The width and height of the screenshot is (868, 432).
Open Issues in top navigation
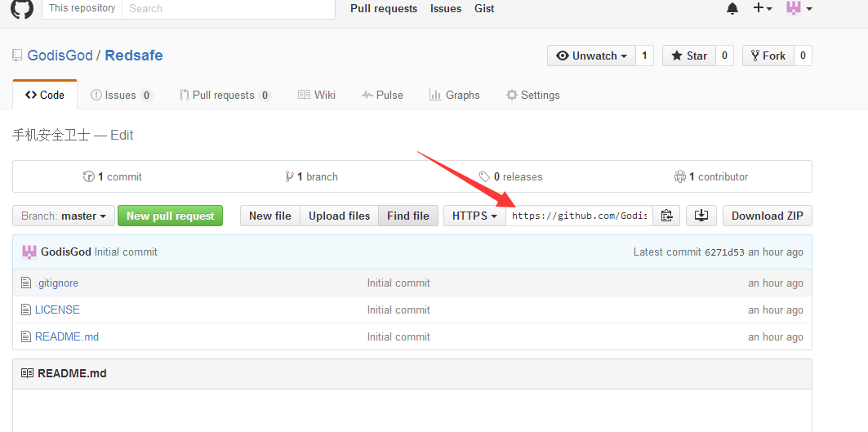pyautogui.click(x=446, y=9)
